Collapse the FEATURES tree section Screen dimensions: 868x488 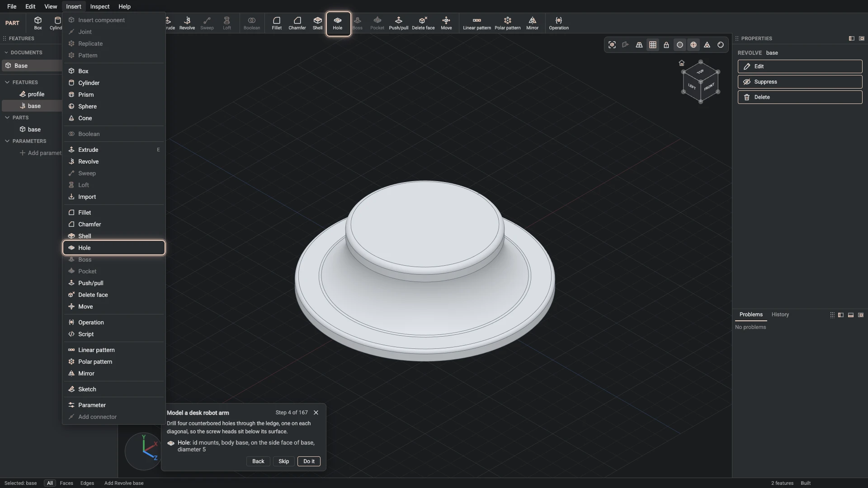(x=7, y=82)
